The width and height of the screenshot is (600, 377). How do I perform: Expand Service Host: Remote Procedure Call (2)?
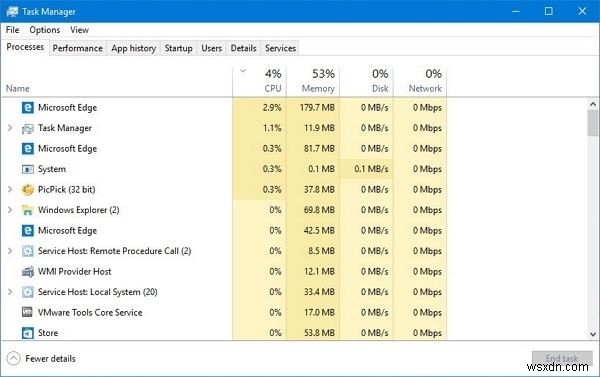(x=10, y=251)
